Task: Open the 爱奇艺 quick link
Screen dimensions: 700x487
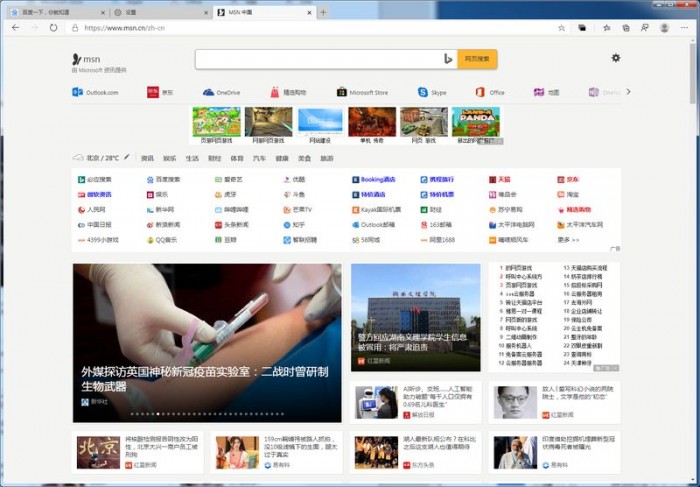Action: [x=229, y=179]
